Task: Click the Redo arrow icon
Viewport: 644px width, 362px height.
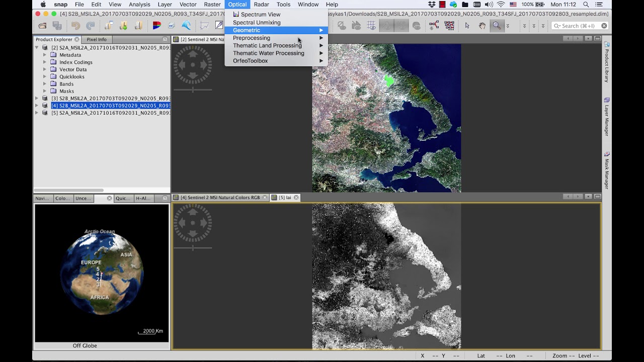Action: (91, 26)
